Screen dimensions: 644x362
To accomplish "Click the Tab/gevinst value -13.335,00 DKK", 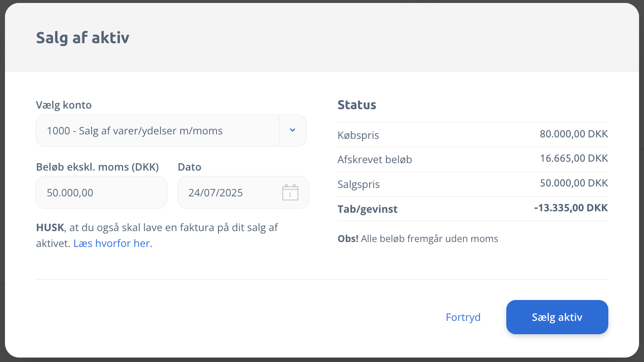I will click(x=571, y=208).
